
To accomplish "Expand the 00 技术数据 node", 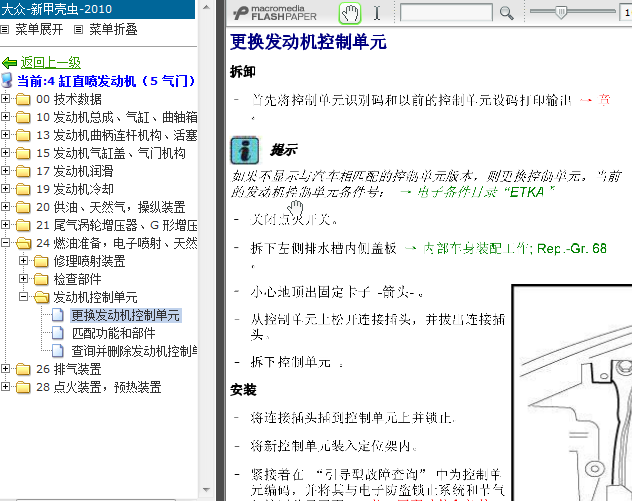I will click(x=5, y=99).
